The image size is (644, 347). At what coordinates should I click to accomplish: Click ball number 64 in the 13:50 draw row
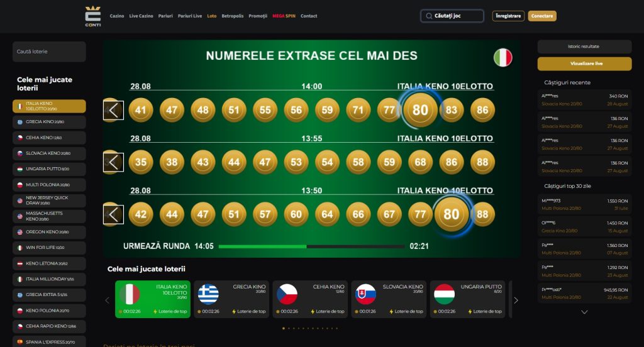(x=327, y=214)
